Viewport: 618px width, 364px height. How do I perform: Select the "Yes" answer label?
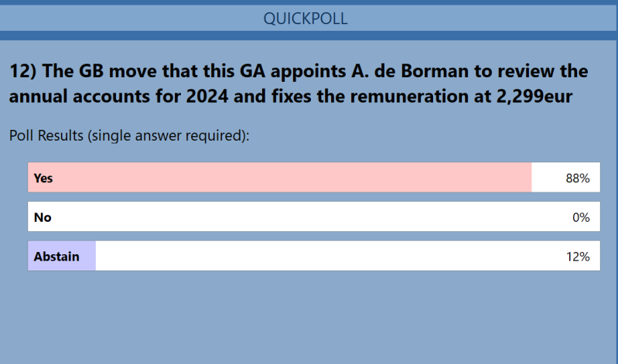(43, 178)
